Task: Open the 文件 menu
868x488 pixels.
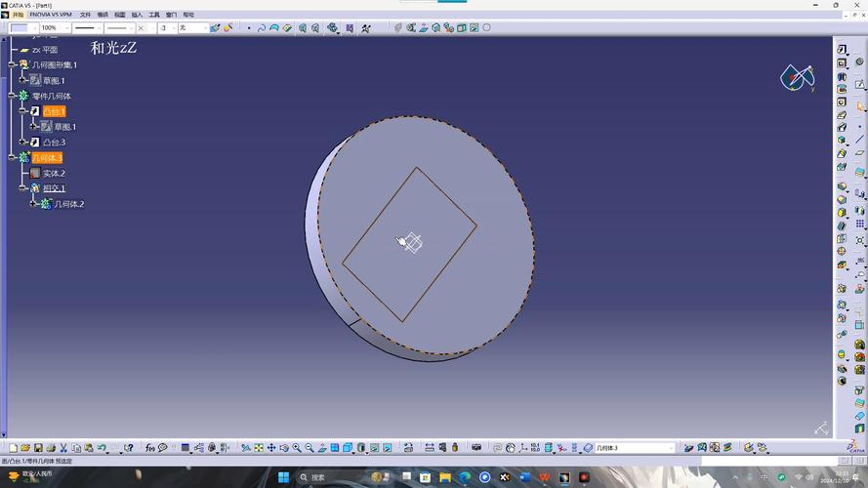Action: [85, 16]
